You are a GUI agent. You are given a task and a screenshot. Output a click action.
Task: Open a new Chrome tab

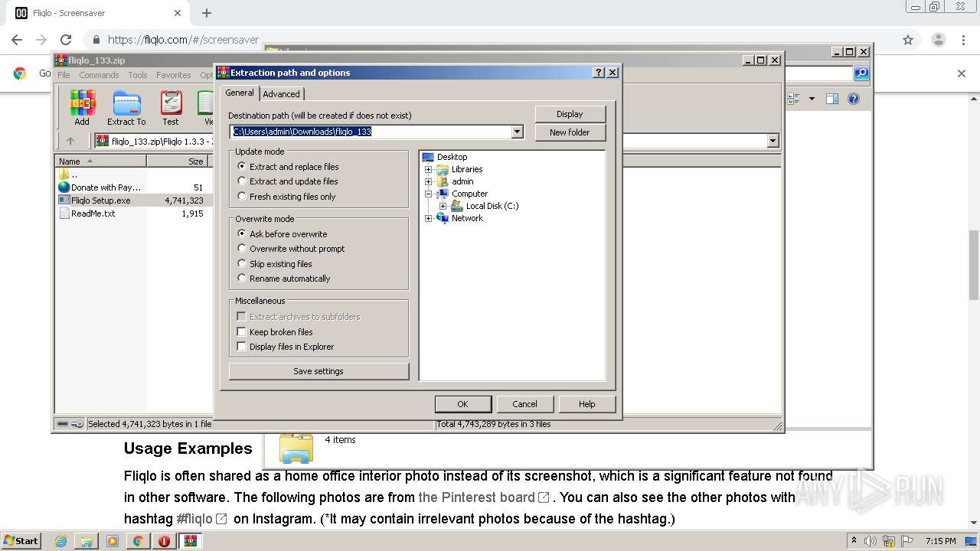[207, 13]
